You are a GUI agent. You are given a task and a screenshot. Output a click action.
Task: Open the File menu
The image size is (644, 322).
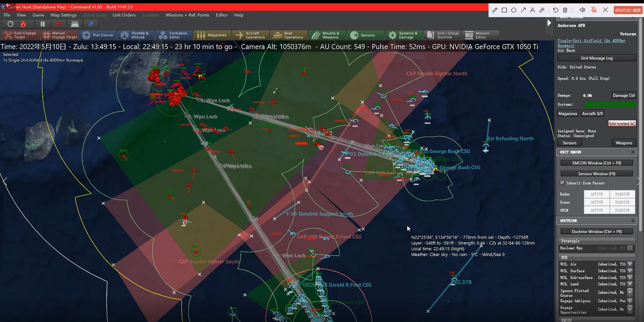click(7, 15)
